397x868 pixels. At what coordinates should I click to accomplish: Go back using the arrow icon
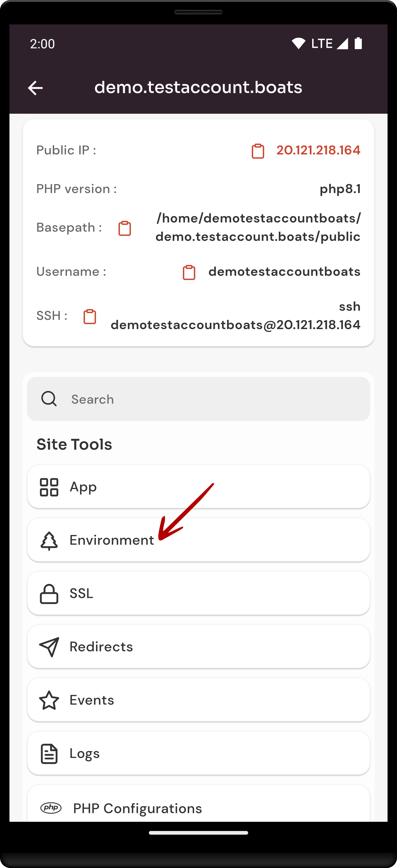(x=35, y=88)
